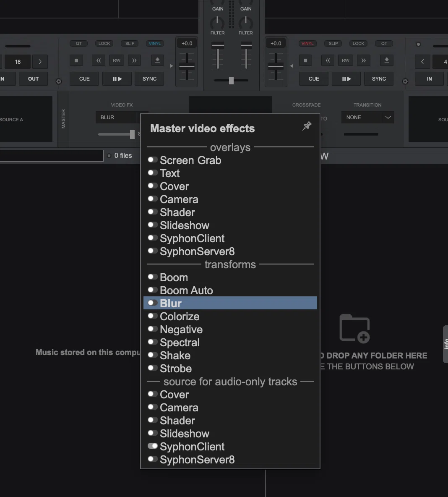
Task: Toggle left deck VINYL mode
Action: coord(155,43)
